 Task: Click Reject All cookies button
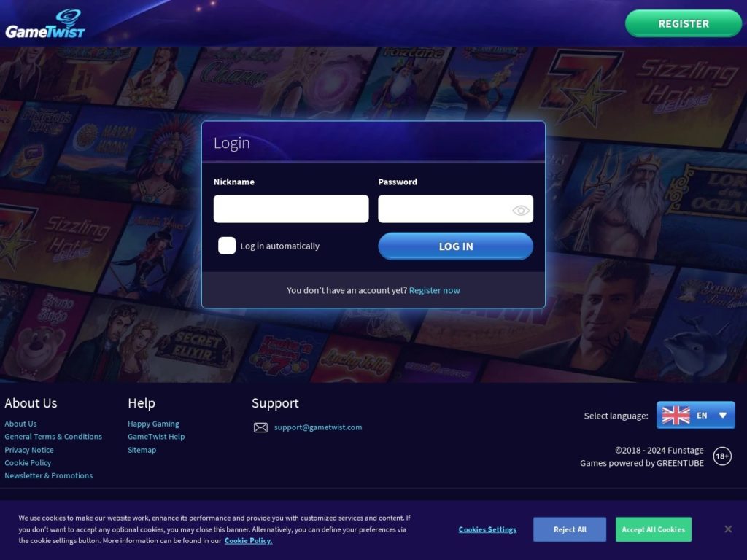click(x=570, y=529)
